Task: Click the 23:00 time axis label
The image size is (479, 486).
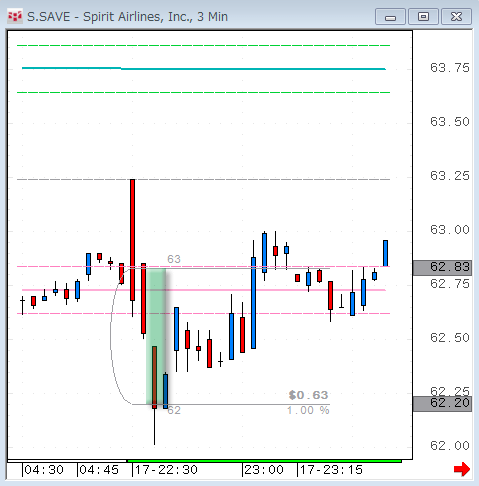Action: point(264,470)
